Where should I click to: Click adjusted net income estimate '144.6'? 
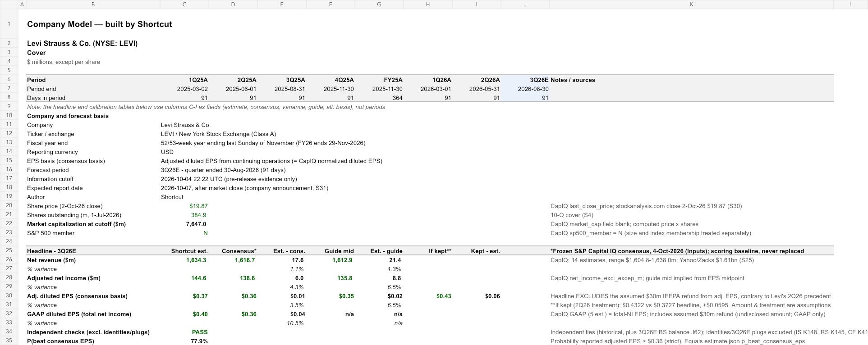tap(199, 278)
